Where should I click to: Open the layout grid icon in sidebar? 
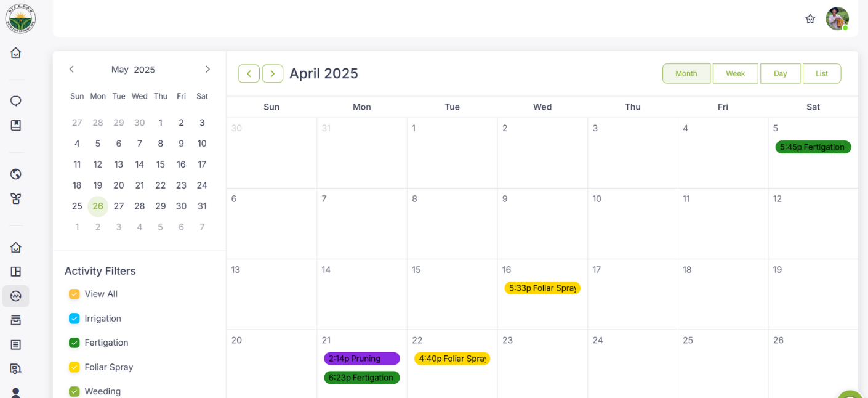(x=16, y=272)
